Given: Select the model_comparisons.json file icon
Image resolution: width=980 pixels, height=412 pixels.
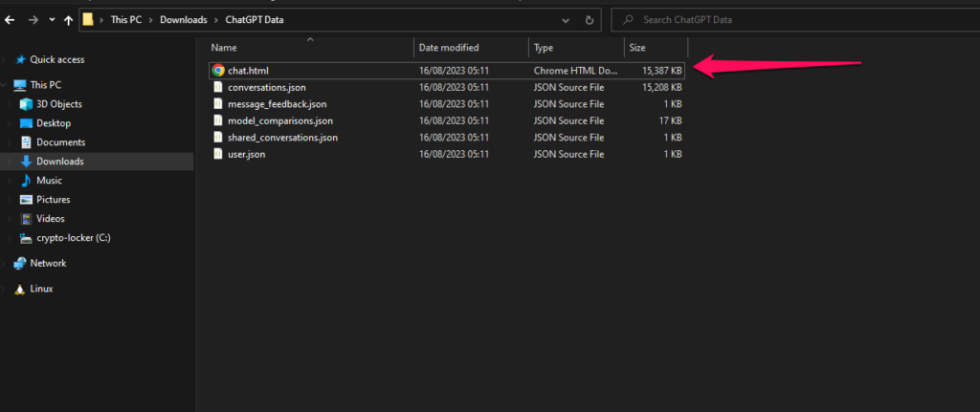Looking at the screenshot, I should 218,120.
